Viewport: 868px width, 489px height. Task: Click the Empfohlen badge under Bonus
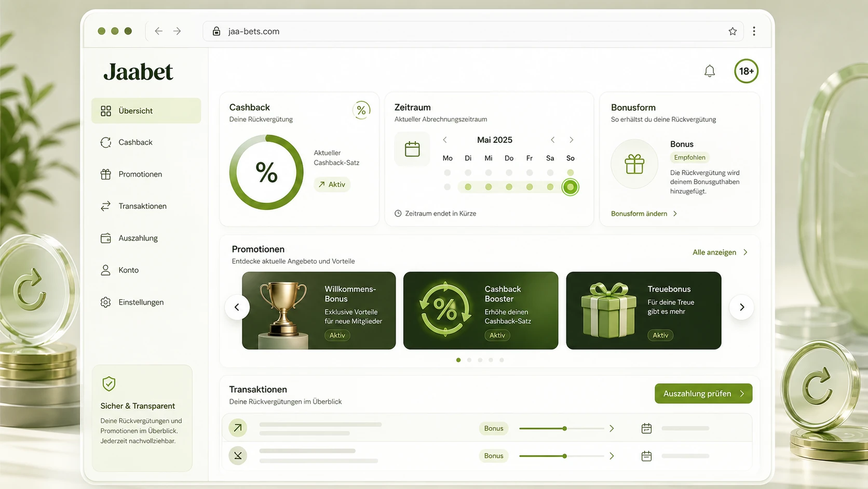click(x=689, y=157)
